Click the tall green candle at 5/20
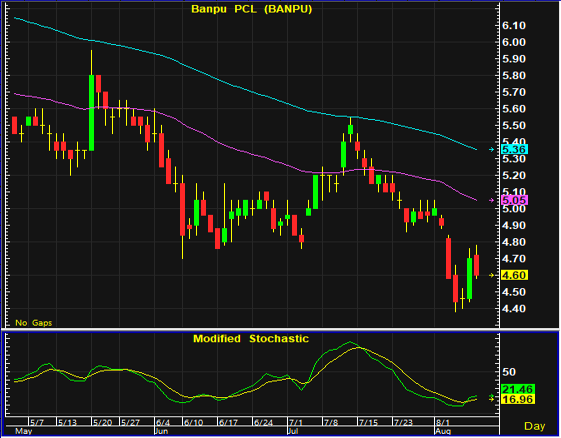This screenshot has width=561, height=438. click(x=92, y=113)
